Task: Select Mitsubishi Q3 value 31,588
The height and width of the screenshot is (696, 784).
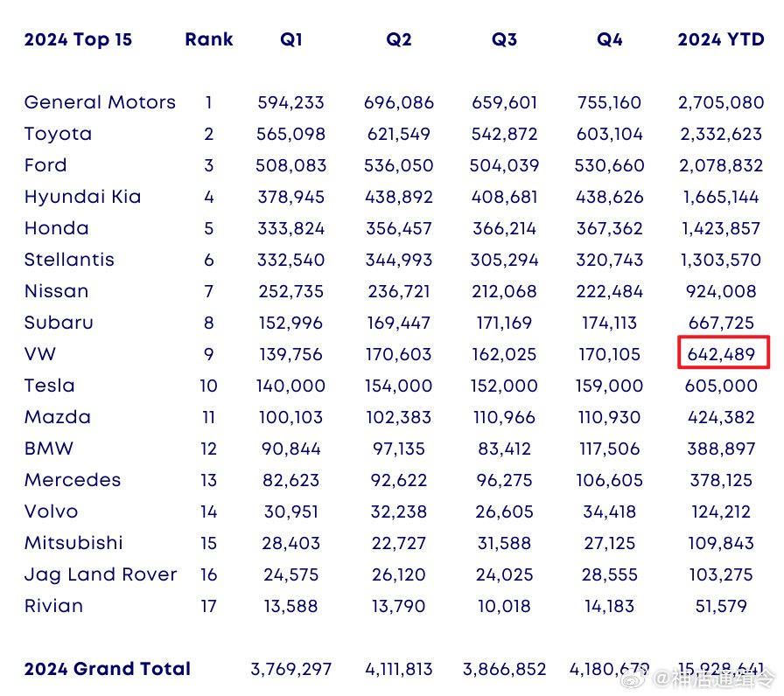Action: tap(504, 544)
